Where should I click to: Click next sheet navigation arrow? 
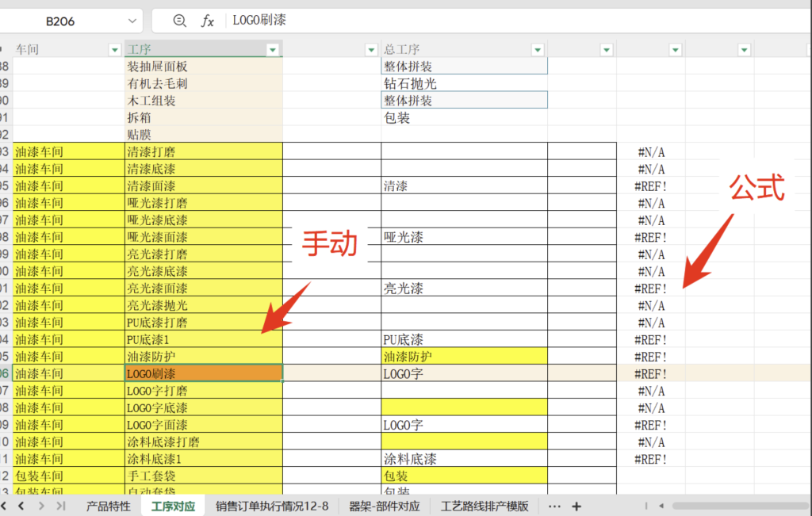[x=41, y=506]
